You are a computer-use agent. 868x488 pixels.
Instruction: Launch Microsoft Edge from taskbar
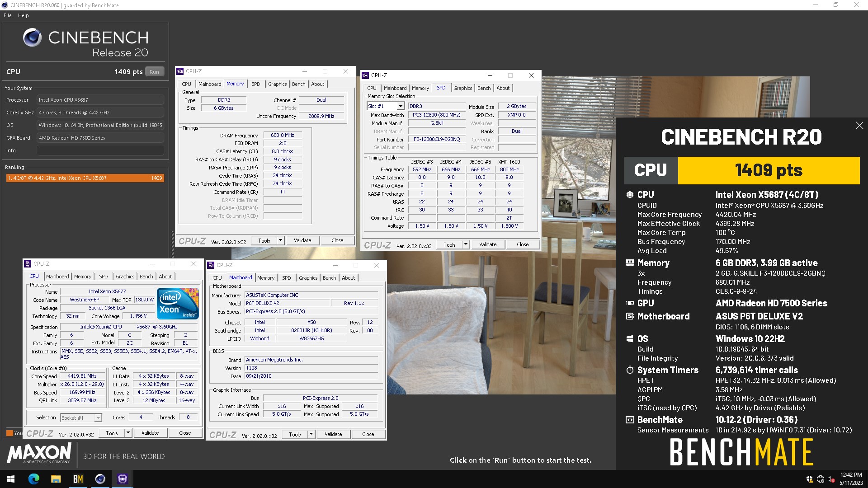34,479
